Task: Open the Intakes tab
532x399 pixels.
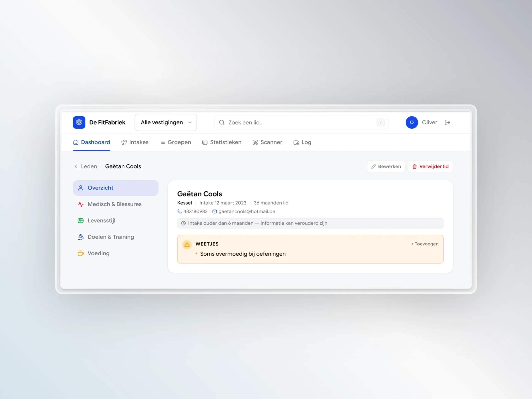Action: pos(135,142)
